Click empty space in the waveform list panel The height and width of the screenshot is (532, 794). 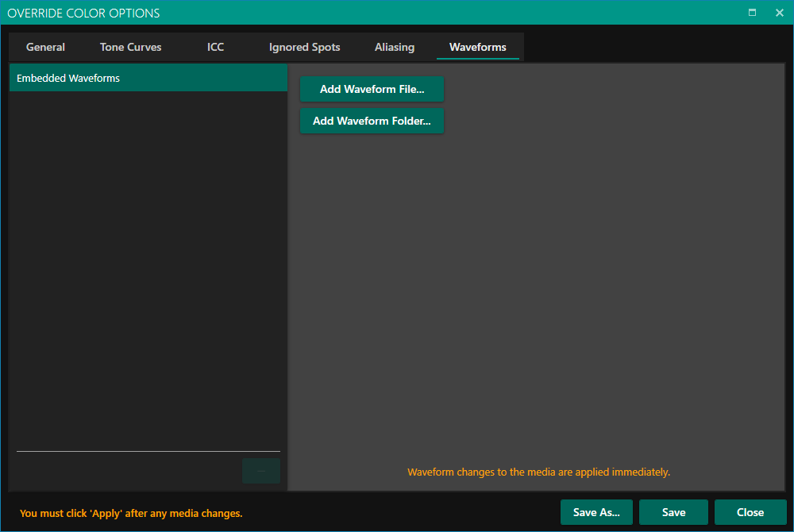[148, 262]
